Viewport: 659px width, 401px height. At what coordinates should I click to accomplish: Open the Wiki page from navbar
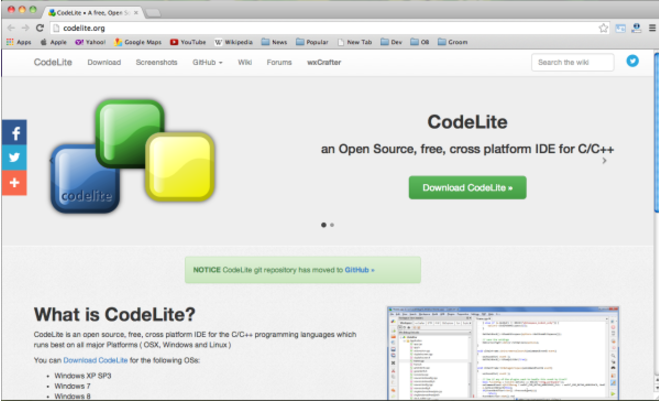[245, 62]
